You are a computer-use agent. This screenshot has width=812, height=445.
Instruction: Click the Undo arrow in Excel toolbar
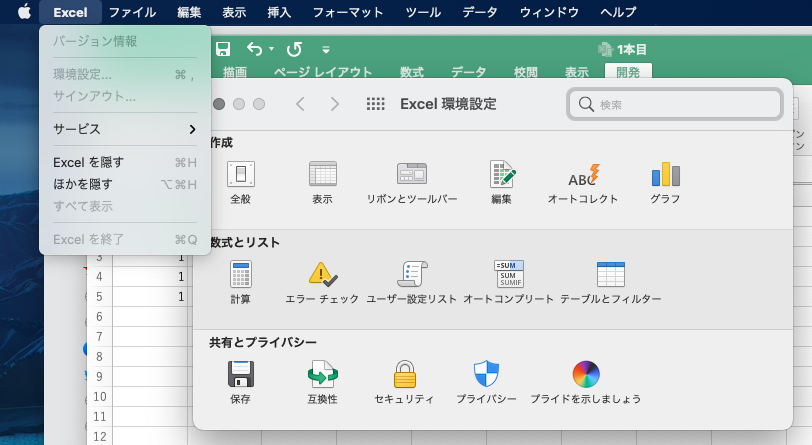(254, 49)
